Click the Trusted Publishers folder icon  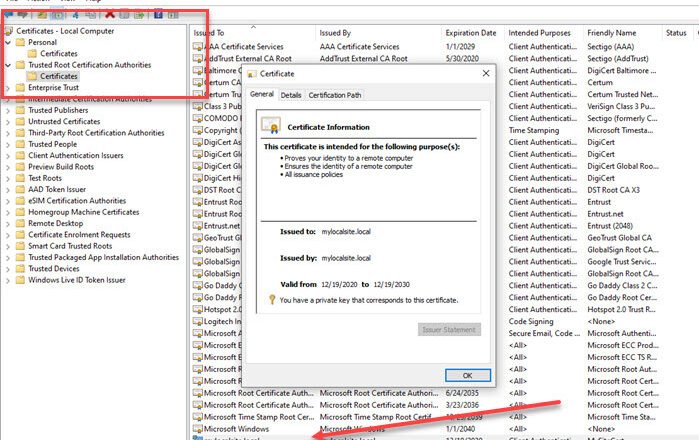coord(20,110)
